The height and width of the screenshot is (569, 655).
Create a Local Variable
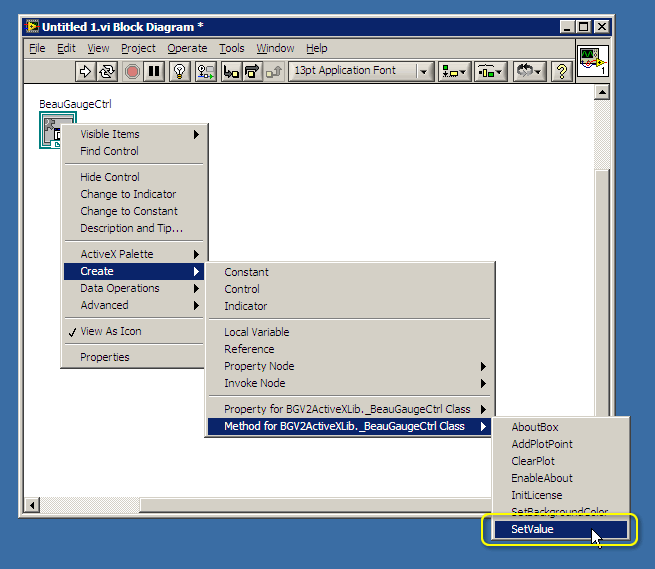349,332
